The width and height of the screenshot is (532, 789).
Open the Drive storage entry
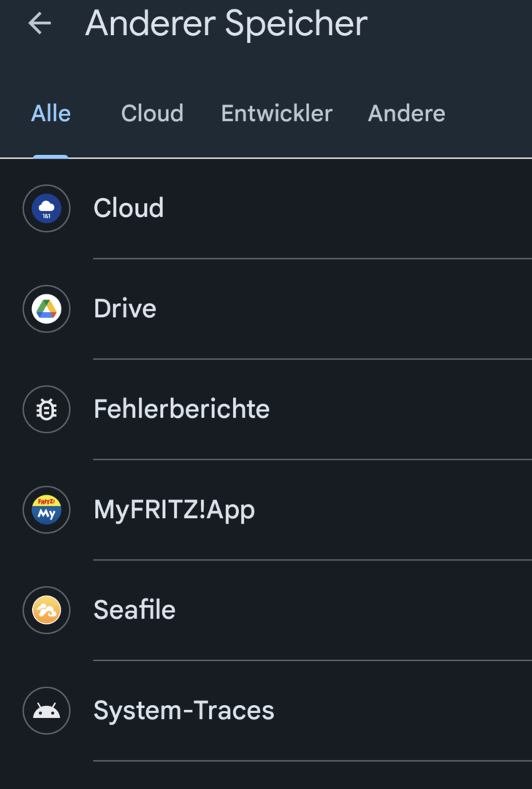[x=125, y=309]
